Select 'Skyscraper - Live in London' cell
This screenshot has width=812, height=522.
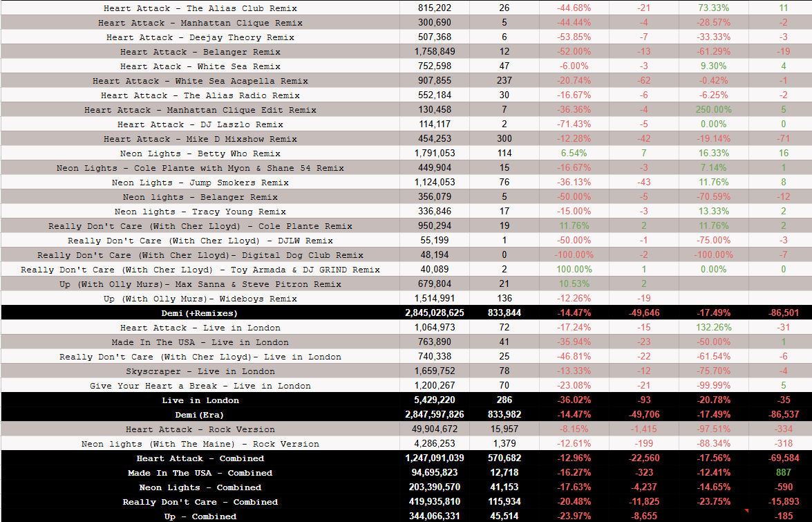click(x=200, y=371)
